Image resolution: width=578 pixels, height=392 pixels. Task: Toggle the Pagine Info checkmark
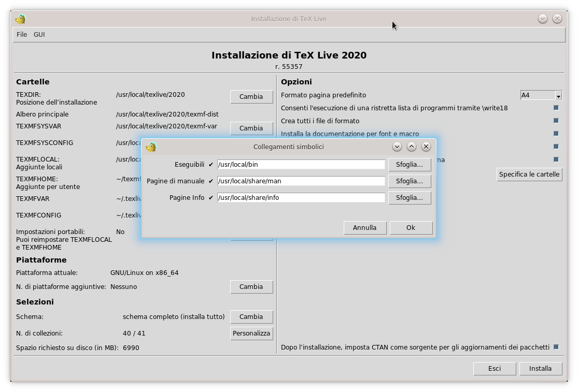[211, 198]
